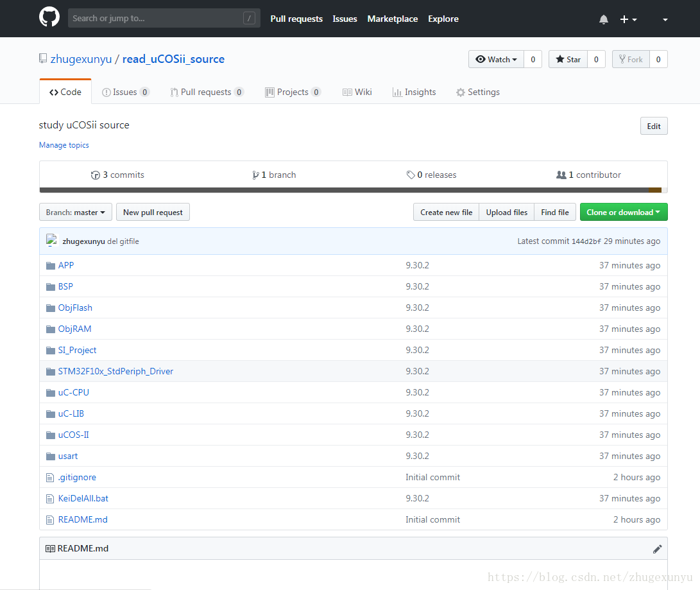Open the stargazers count next to Star
The image size is (700, 590).
[596, 60]
